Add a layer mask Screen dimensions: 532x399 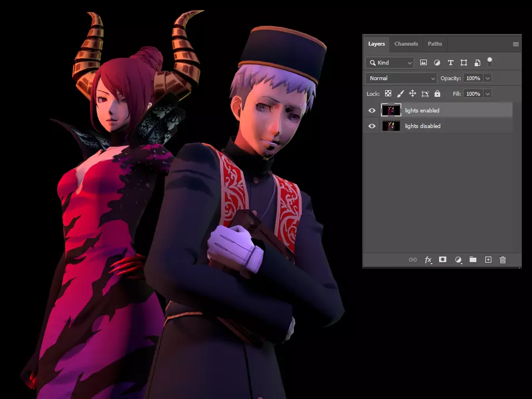click(442, 259)
